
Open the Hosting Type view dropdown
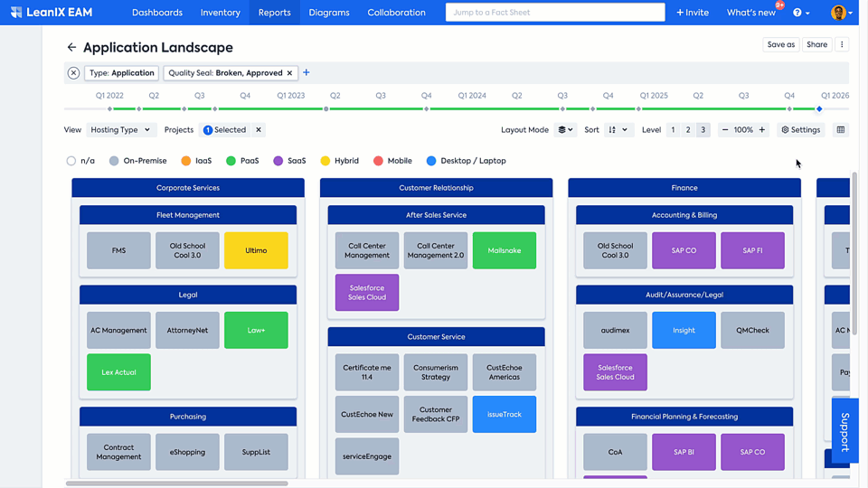point(120,130)
